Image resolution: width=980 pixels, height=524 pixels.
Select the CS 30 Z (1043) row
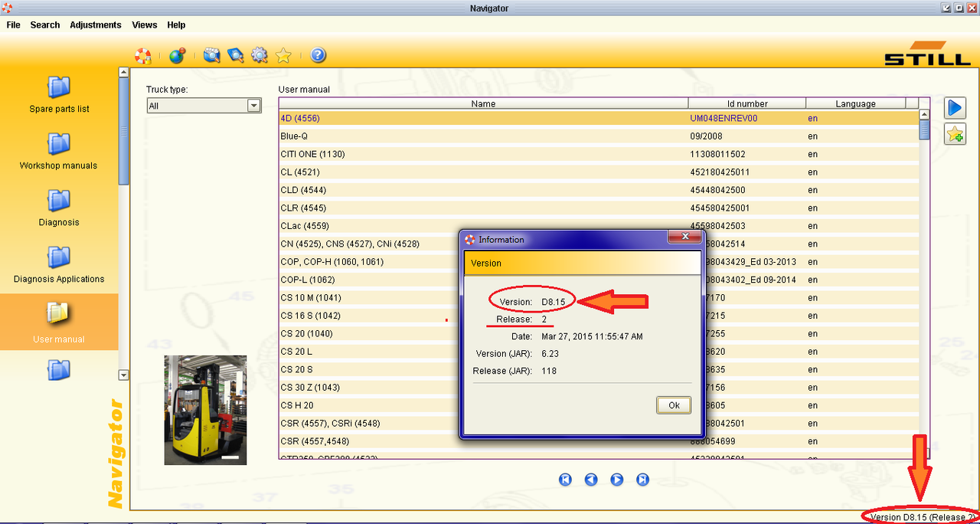[599, 388]
